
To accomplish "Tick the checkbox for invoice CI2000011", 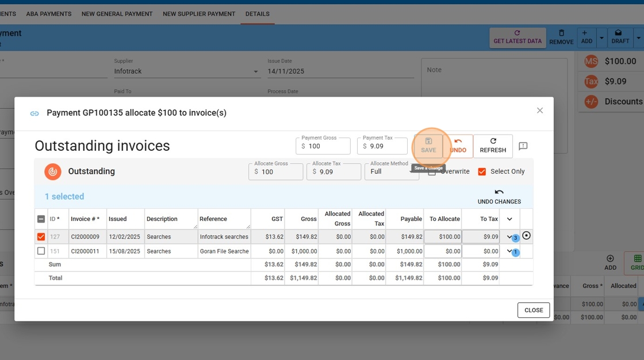I will [41, 251].
